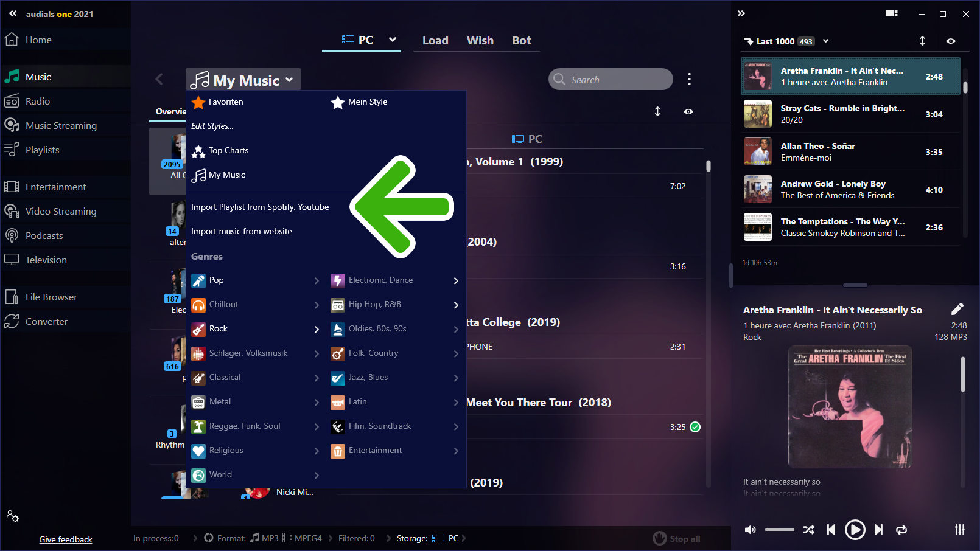Click the Favoriten orange star icon
Viewport: 980px width, 551px height.
tap(198, 102)
